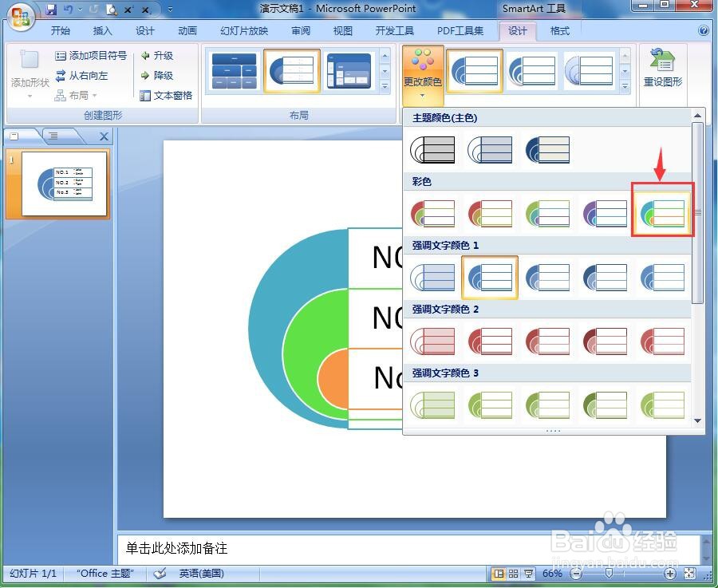Image resolution: width=718 pixels, height=588 pixels.
Task: Choose first 强调文字颜色 1 swatch
Action: click(432, 278)
